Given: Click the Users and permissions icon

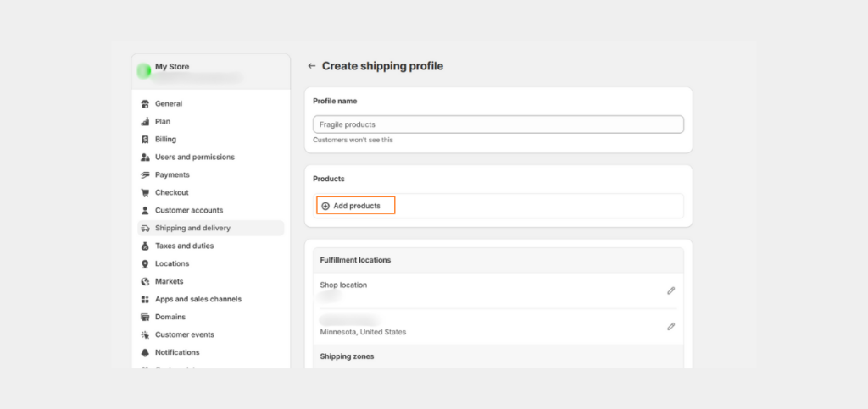Looking at the screenshot, I should [x=145, y=157].
